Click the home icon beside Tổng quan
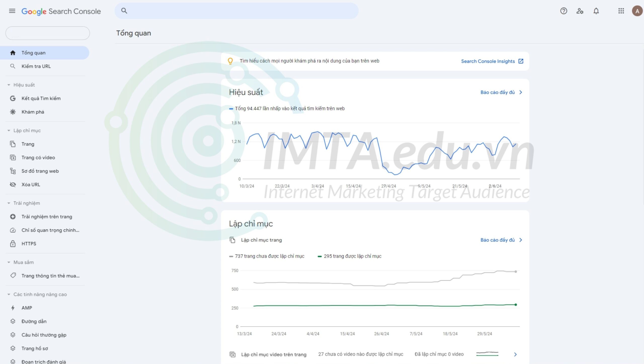 (13, 53)
